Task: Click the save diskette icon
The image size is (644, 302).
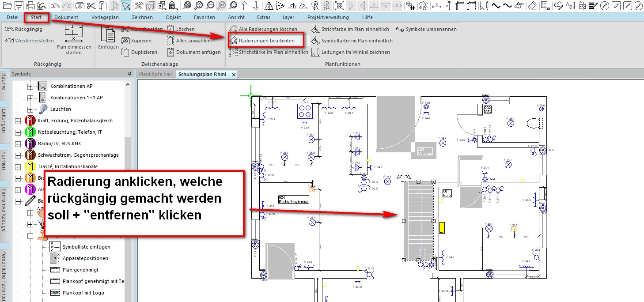Action: [x=19, y=6]
